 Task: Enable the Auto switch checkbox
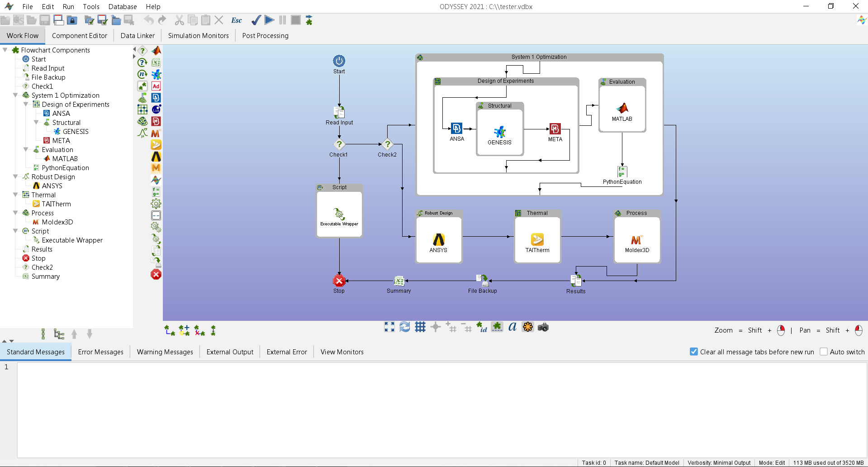click(824, 352)
